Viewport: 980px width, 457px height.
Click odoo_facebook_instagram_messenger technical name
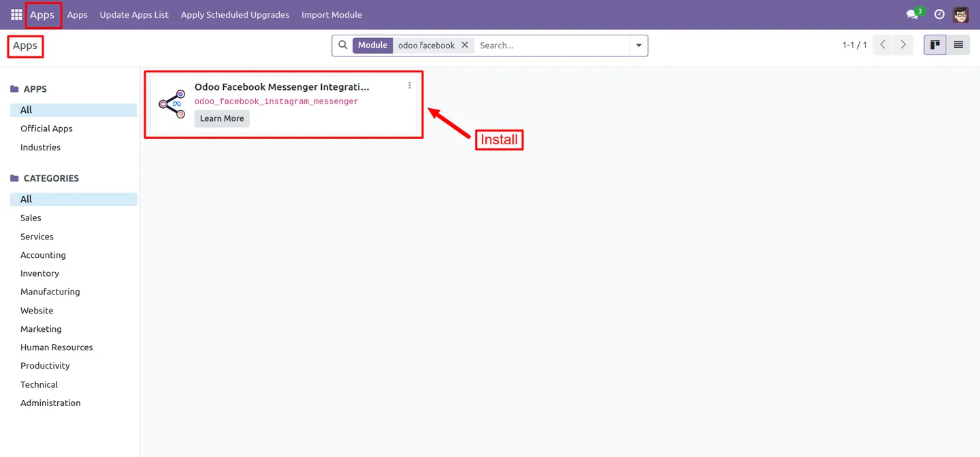[x=276, y=101]
